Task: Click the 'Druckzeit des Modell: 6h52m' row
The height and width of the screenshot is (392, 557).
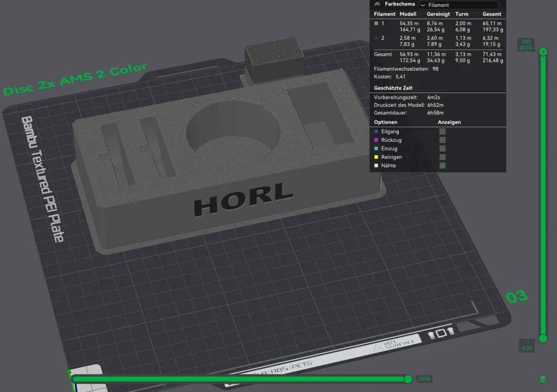Action: [x=408, y=105]
